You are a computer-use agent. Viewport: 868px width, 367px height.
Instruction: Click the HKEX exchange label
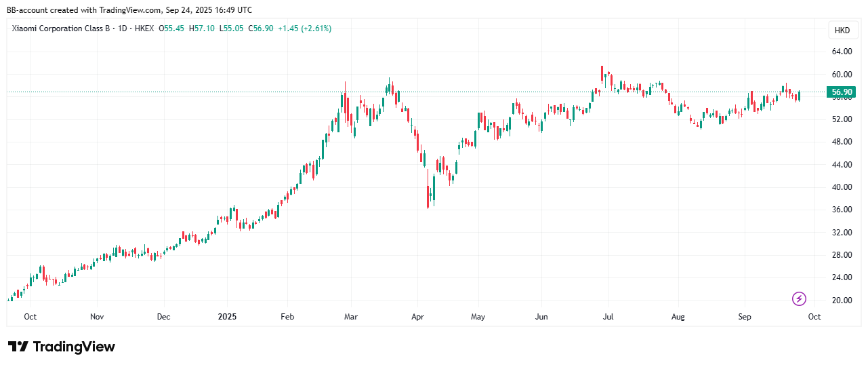pyautogui.click(x=144, y=28)
